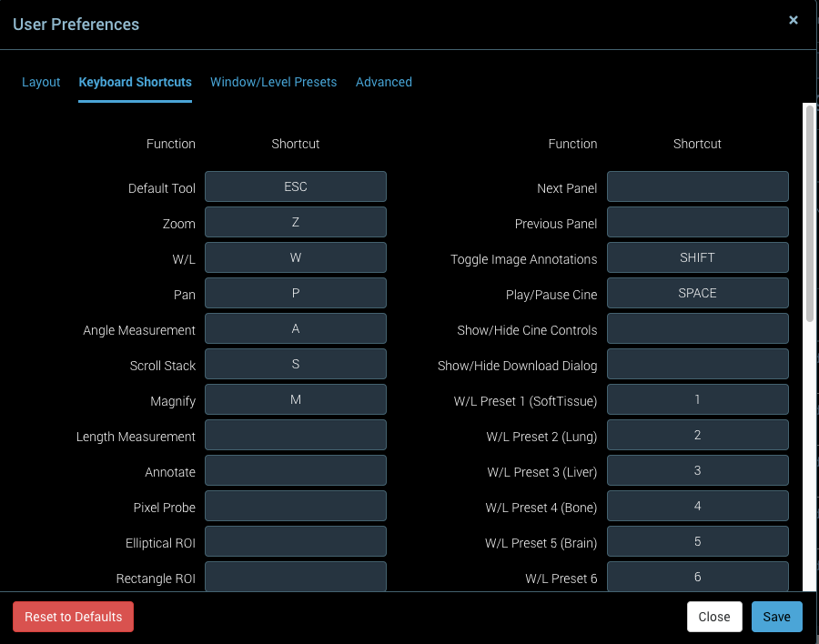Click the 'Scroll Stack' label
This screenshot has height=644, width=819.
(x=163, y=366)
